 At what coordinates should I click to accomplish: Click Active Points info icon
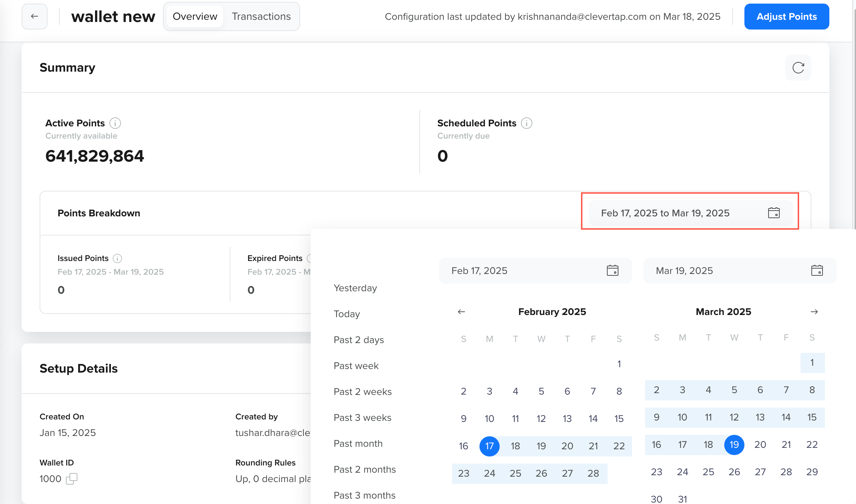click(115, 123)
